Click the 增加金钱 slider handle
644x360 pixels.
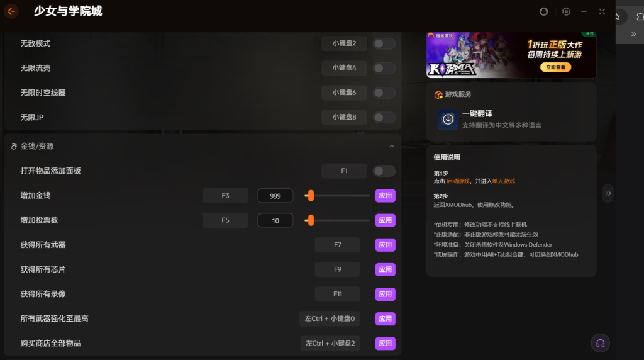click(310, 196)
